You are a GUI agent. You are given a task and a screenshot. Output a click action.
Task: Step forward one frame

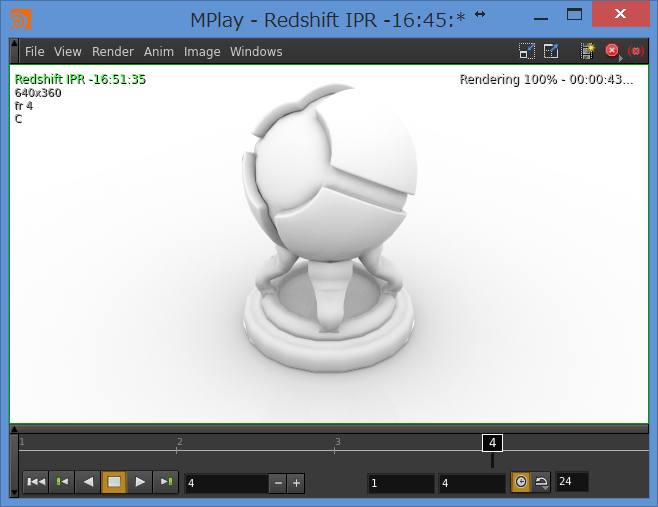pos(166,482)
